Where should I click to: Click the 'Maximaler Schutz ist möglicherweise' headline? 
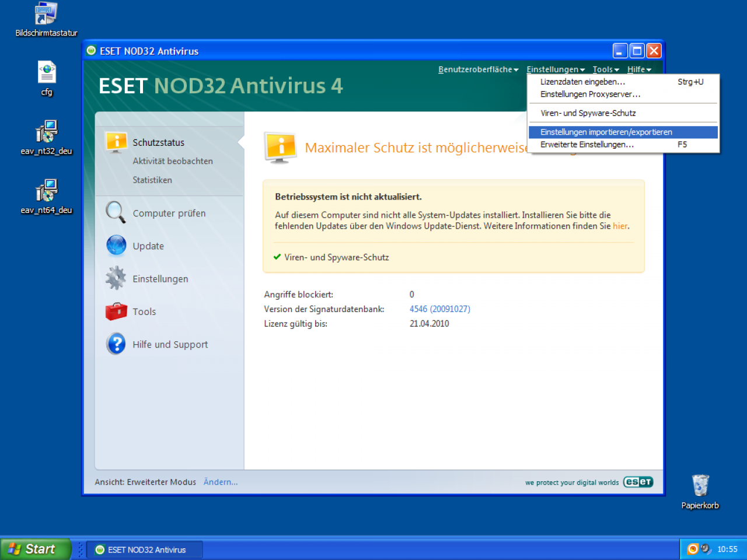tap(417, 148)
